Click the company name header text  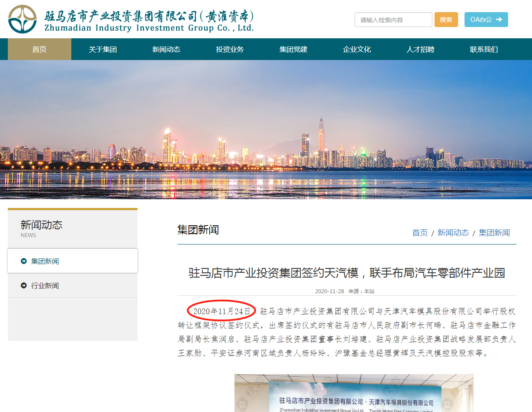[x=149, y=16]
